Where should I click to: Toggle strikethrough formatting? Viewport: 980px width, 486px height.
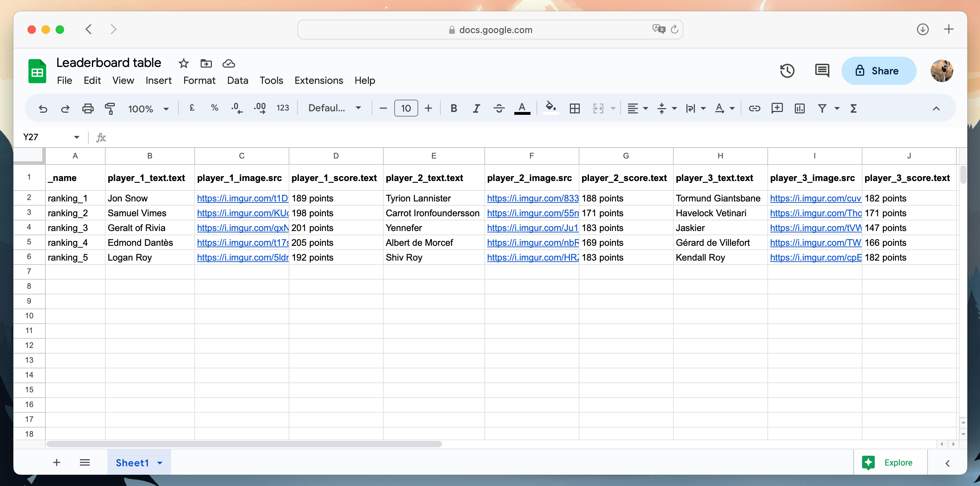click(499, 108)
